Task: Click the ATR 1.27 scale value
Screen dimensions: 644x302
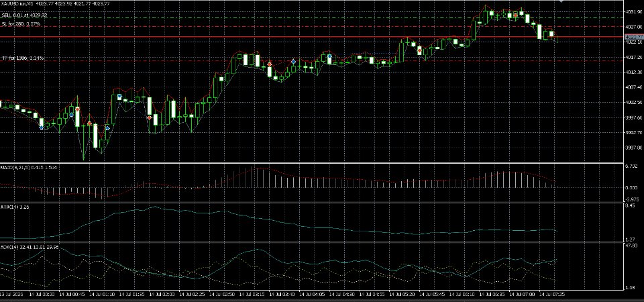Action: point(631,239)
